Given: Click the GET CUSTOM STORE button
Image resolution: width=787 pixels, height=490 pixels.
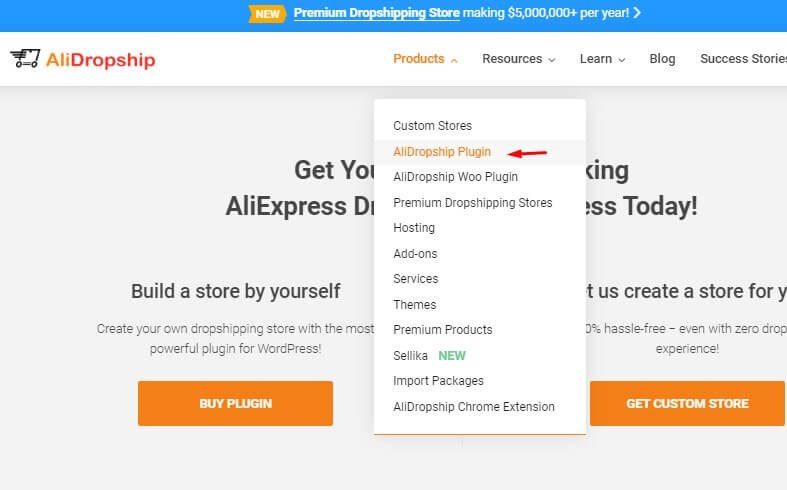Looking at the screenshot, I should pos(687,403).
